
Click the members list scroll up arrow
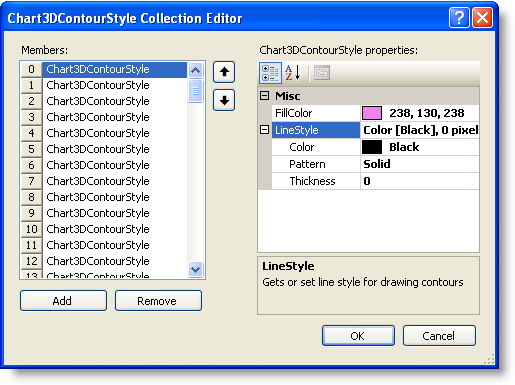pos(196,70)
